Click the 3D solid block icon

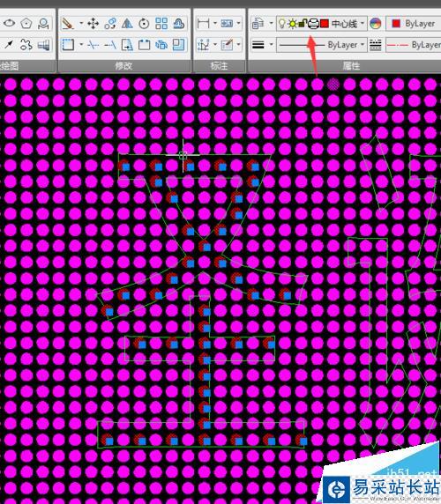coord(43,44)
